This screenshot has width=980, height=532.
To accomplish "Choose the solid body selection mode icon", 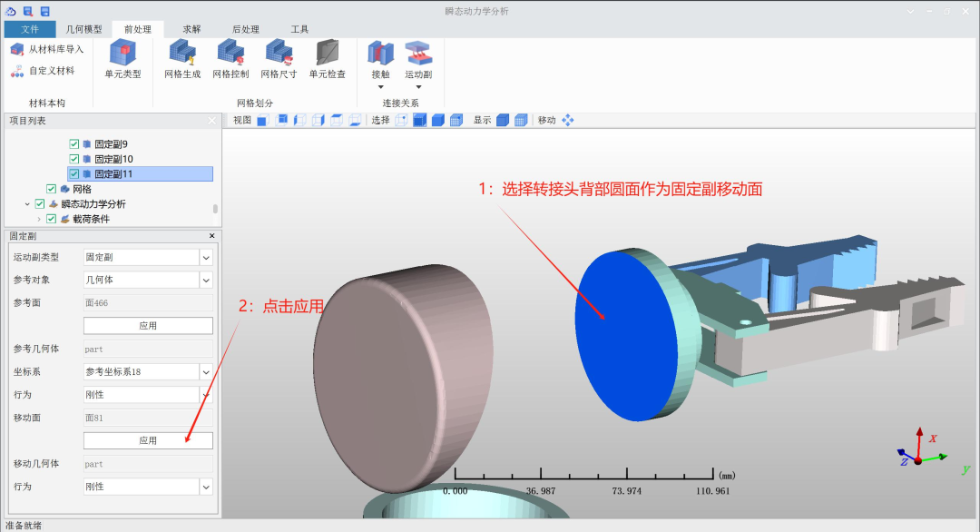I will 438,120.
